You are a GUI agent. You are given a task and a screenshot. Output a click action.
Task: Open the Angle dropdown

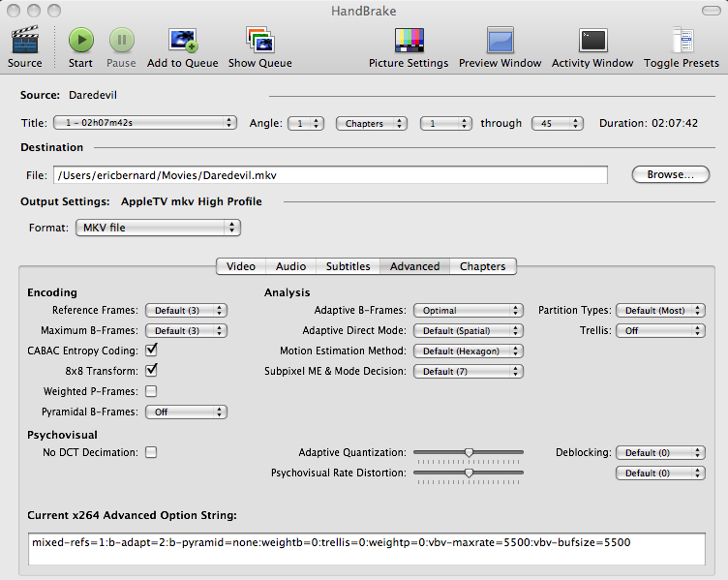click(306, 123)
